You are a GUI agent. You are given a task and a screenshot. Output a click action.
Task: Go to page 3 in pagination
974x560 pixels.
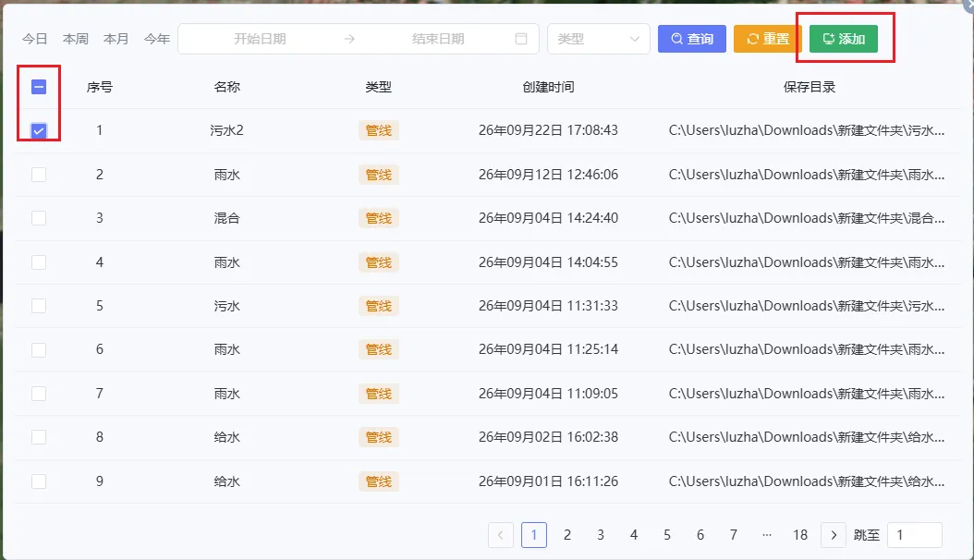point(601,535)
